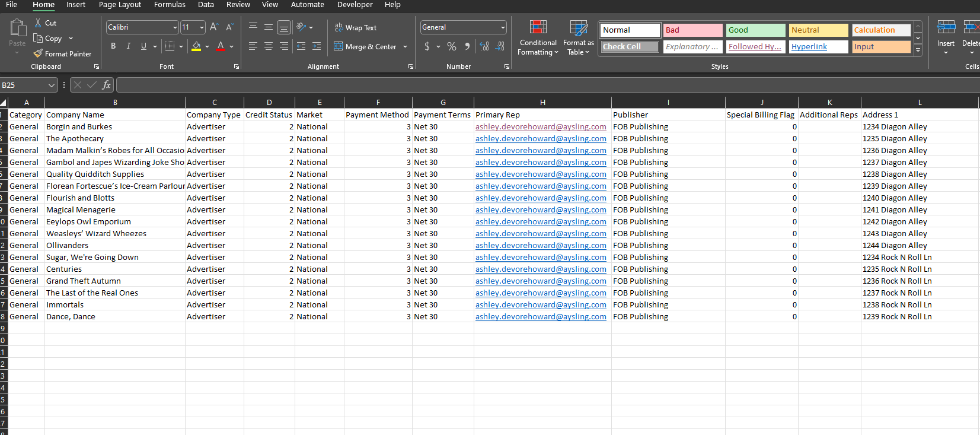This screenshot has width=980, height=435.
Task: Decrease decimal places
Action: point(500,46)
